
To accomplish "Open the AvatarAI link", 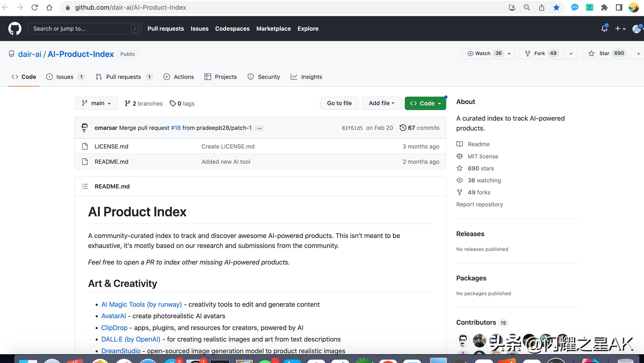I will (113, 316).
